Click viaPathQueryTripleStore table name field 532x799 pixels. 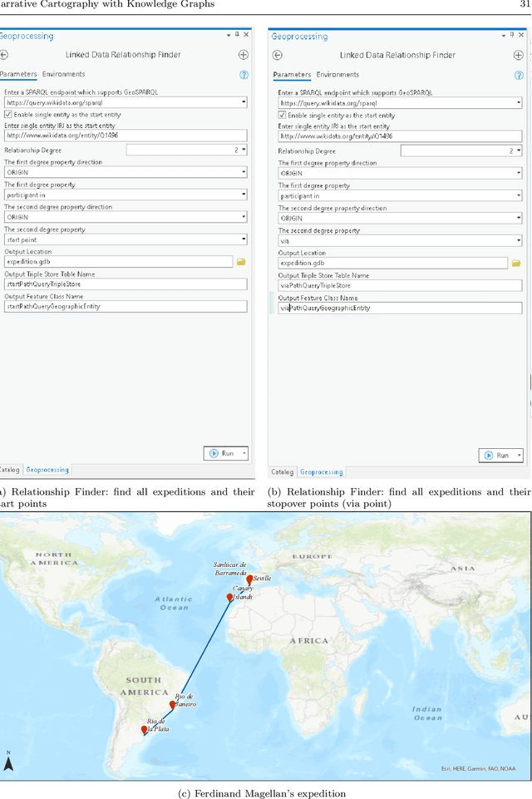[400, 285]
